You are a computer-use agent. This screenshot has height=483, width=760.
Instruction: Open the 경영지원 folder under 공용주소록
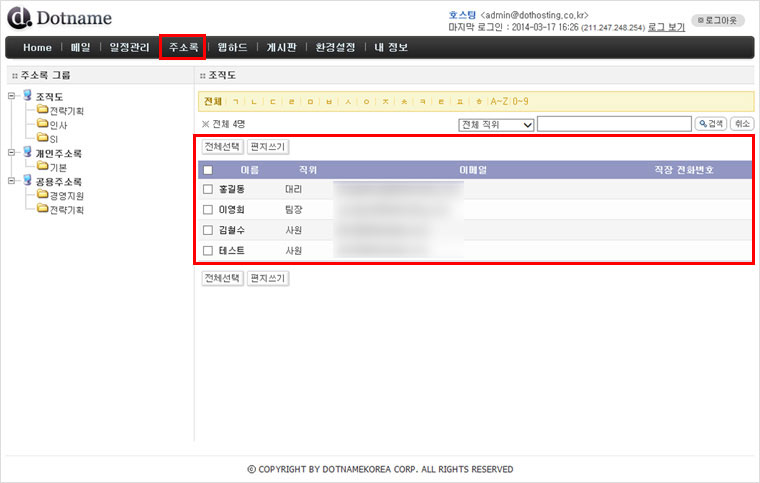66,196
